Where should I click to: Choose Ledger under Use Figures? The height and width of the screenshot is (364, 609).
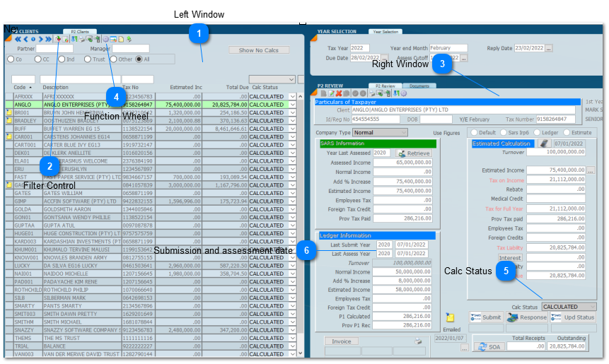[x=537, y=133]
